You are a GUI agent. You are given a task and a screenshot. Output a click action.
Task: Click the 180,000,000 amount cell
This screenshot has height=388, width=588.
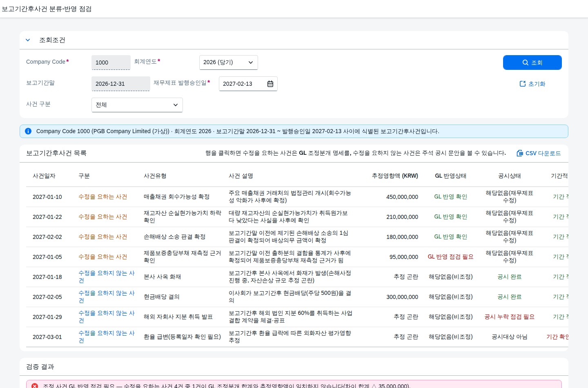click(x=402, y=237)
